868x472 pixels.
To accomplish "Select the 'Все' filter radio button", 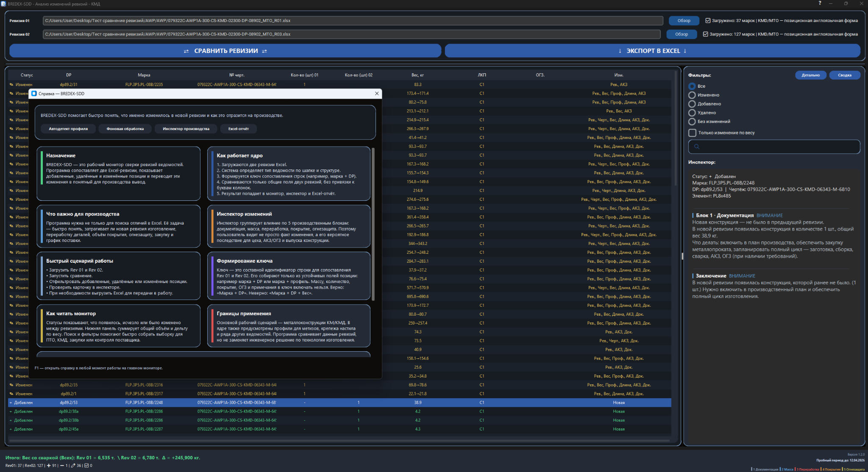I will pyautogui.click(x=692, y=86).
